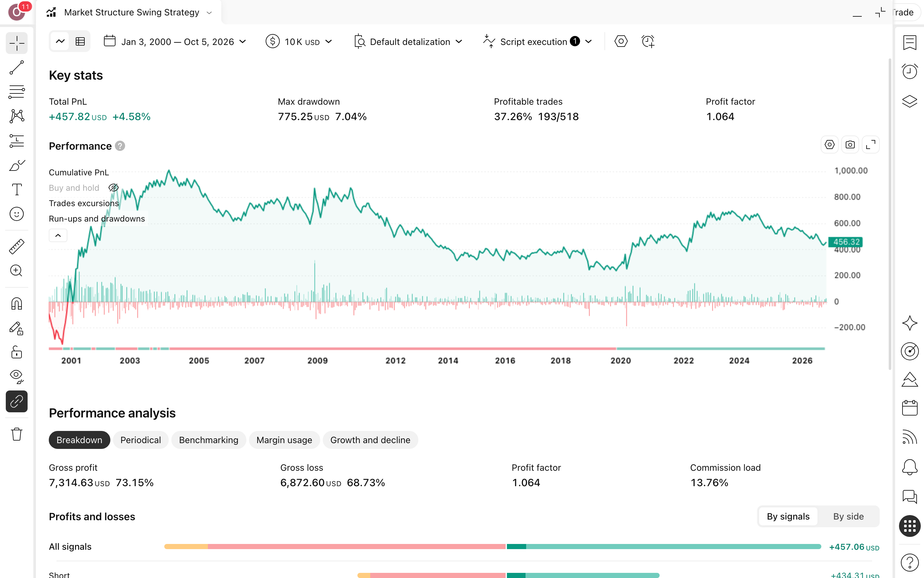924x578 pixels.
Task: Toggle stay in drawing mode
Action: pyautogui.click(x=17, y=328)
